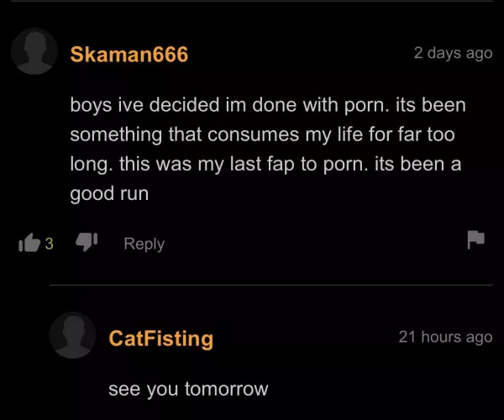504x420 pixels.
Task: Report the comment using the flag icon
Action: [x=475, y=239]
